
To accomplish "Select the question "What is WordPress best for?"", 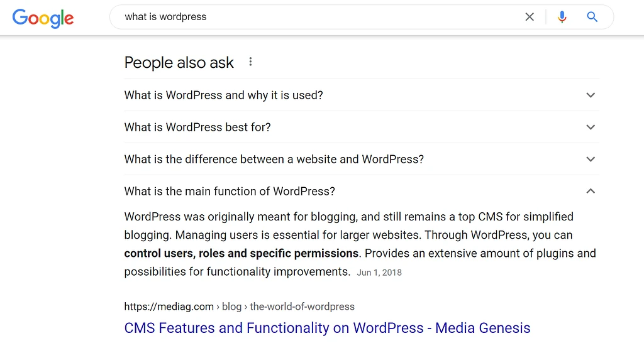I will pyautogui.click(x=197, y=128).
